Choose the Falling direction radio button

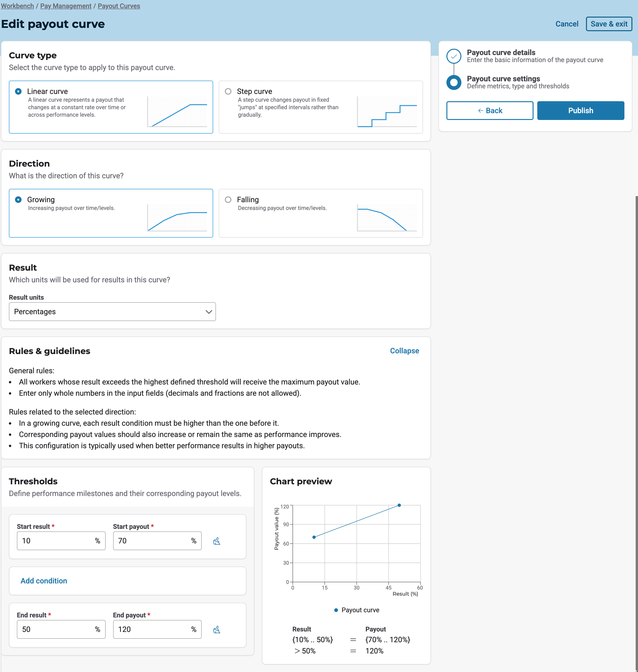pyautogui.click(x=228, y=199)
